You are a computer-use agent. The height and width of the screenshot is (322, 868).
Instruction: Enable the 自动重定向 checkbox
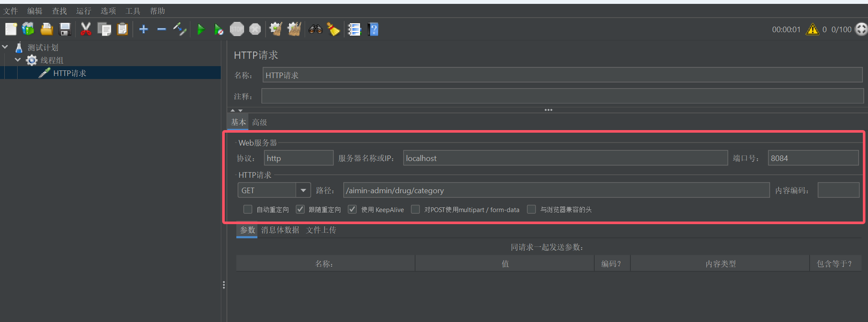click(248, 210)
